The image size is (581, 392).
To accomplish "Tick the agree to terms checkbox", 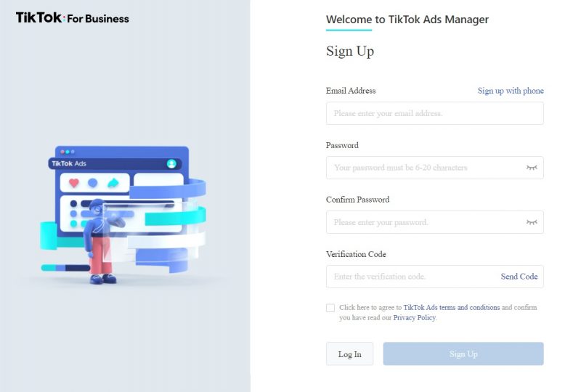I will (330, 308).
